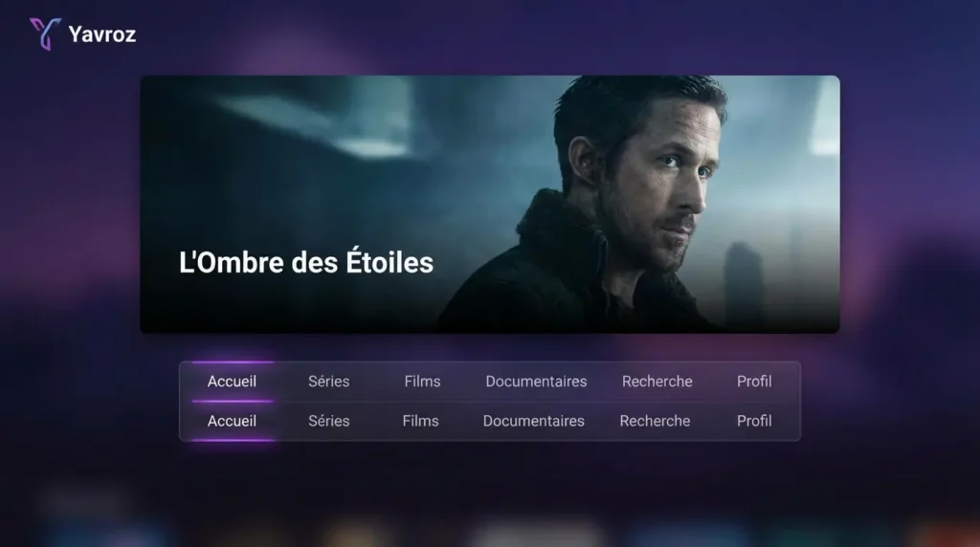Select Accueil tab in first navigation row

click(x=232, y=382)
